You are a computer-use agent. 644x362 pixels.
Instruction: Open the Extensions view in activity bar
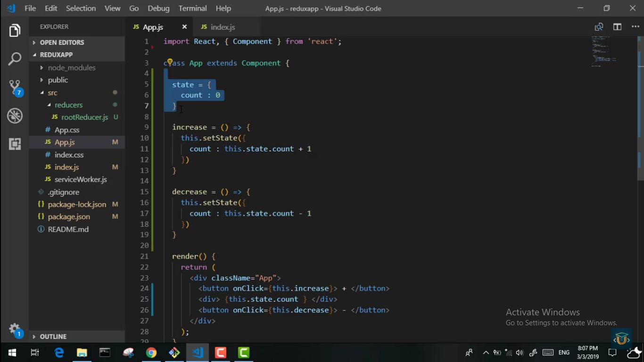coord(15,144)
